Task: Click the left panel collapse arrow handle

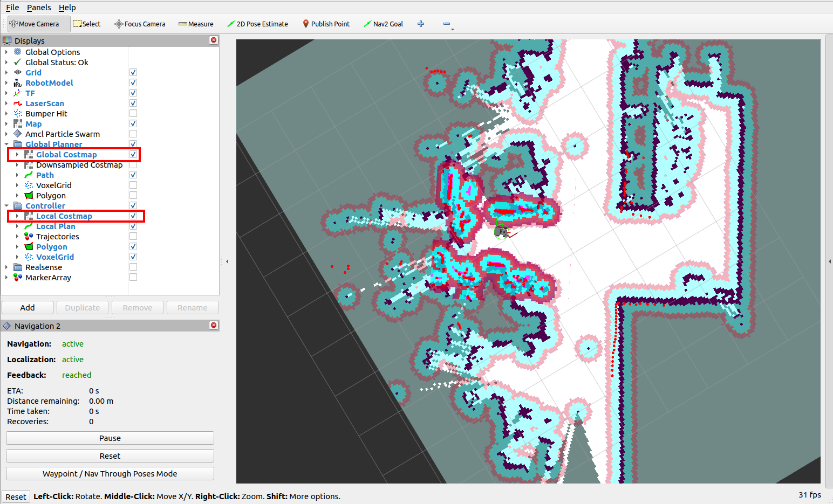Action: (x=227, y=261)
